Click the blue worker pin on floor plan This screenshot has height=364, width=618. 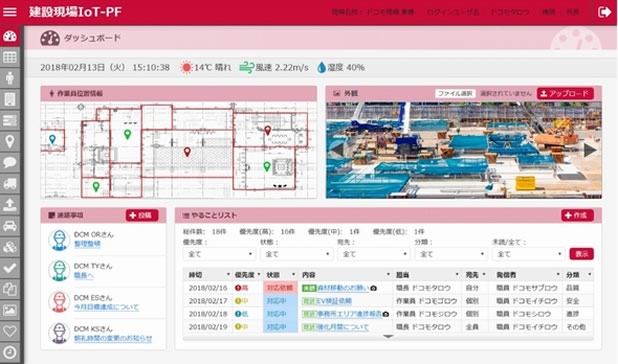[x=52, y=139]
